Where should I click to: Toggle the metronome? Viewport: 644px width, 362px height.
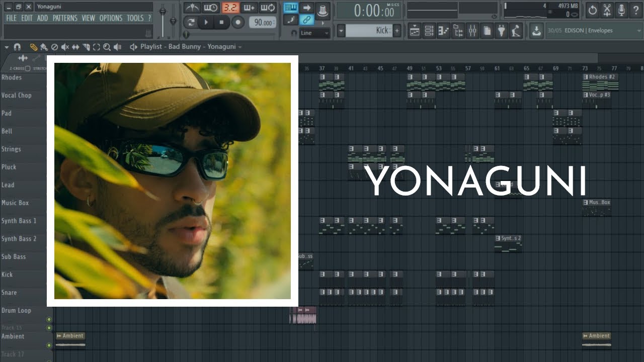click(192, 8)
